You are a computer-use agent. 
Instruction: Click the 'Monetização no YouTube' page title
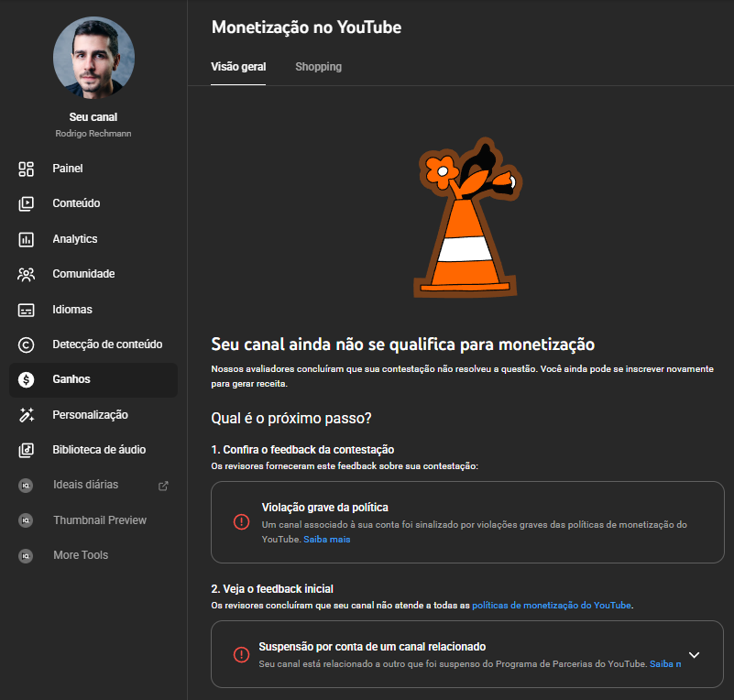coord(306,27)
